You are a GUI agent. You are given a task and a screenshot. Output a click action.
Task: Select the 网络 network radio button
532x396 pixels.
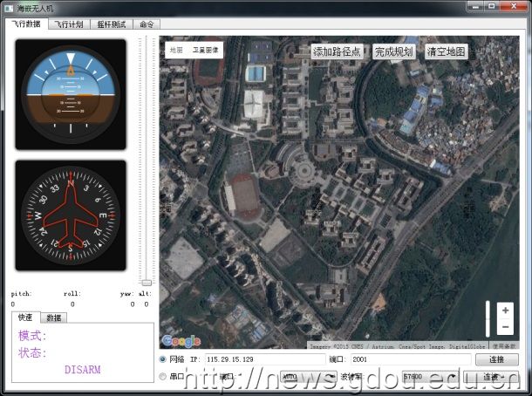click(x=163, y=359)
